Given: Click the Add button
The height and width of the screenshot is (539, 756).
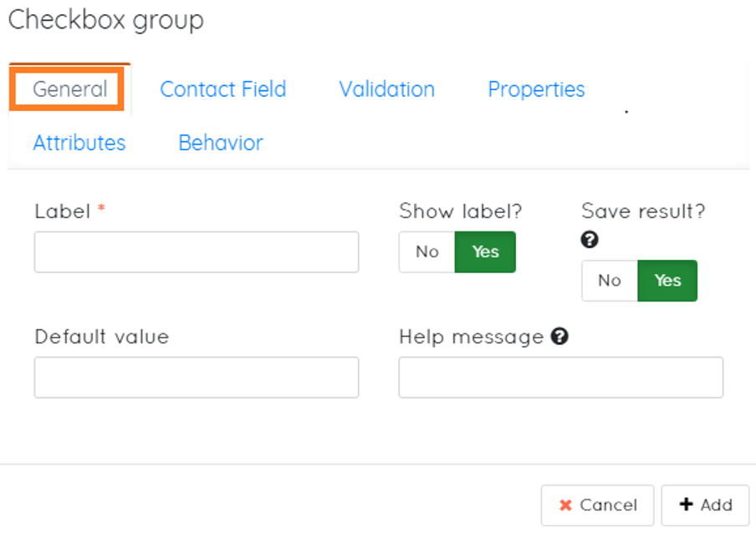Looking at the screenshot, I should (x=705, y=505).
